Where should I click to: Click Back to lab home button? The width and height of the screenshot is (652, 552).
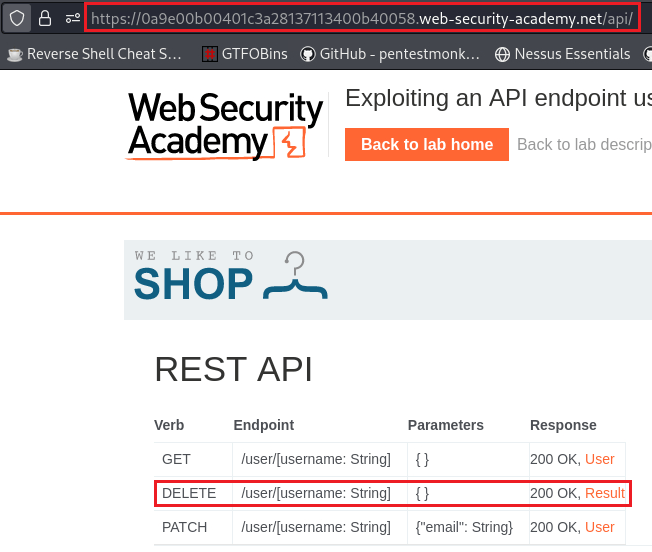tap(427, 144)
